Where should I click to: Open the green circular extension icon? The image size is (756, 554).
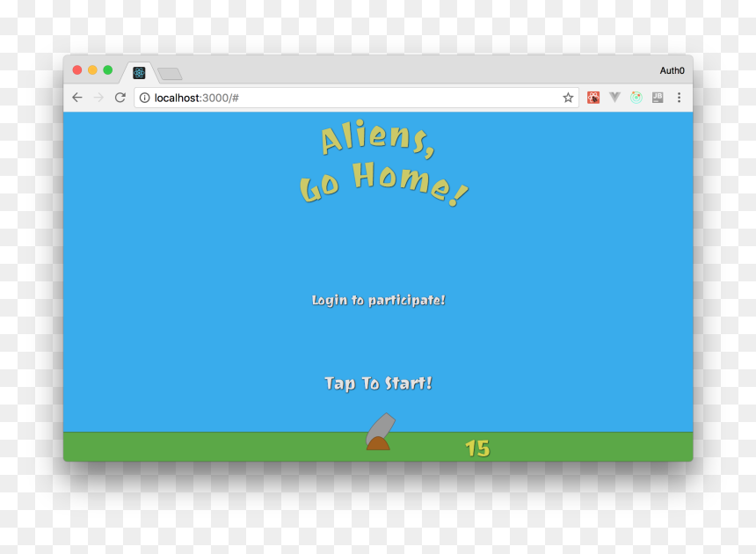636,98
